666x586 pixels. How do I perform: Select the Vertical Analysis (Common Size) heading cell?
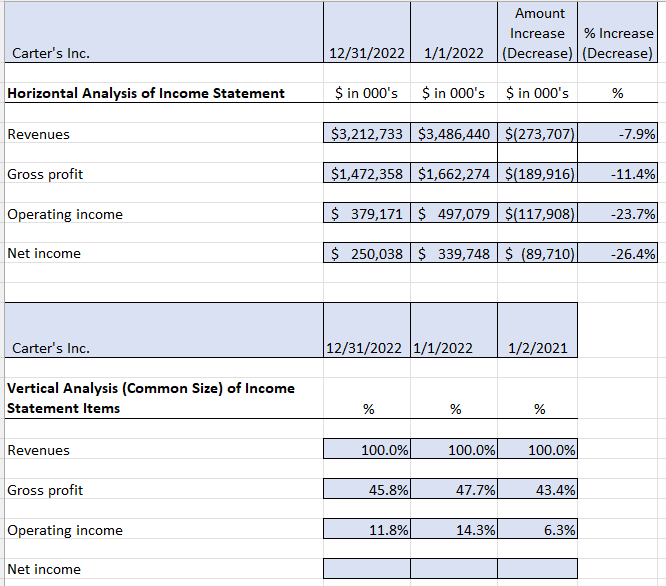[x=164, y=398]
